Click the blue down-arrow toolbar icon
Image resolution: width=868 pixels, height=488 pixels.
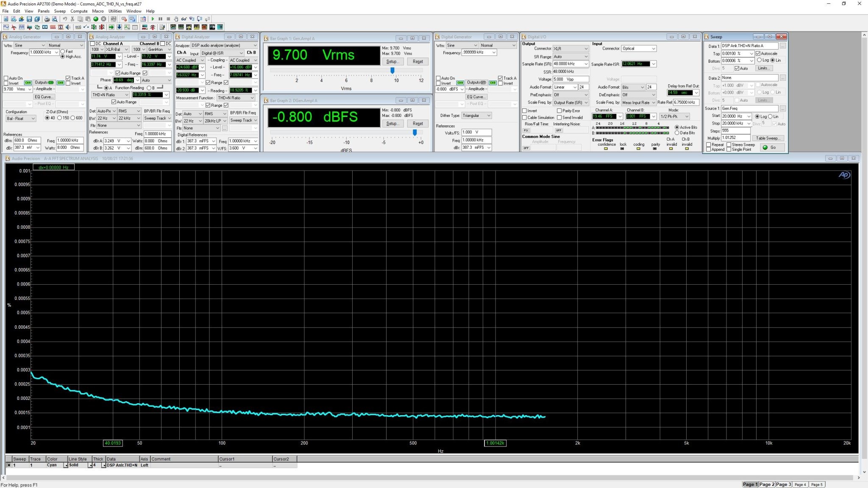coord(119,27)
